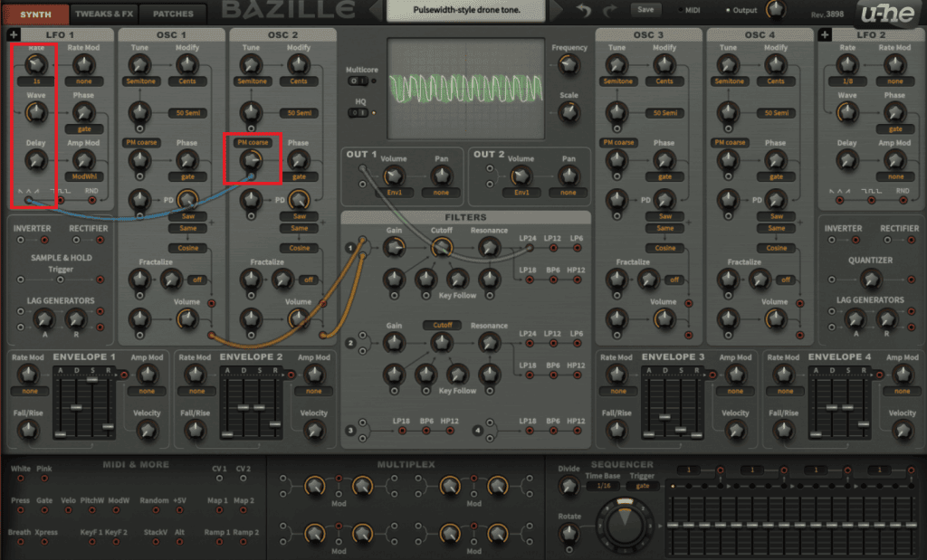927x560 pixels.
Task: Open the sequencer Time Base 1/16 selector
Action: pos(602,486)
